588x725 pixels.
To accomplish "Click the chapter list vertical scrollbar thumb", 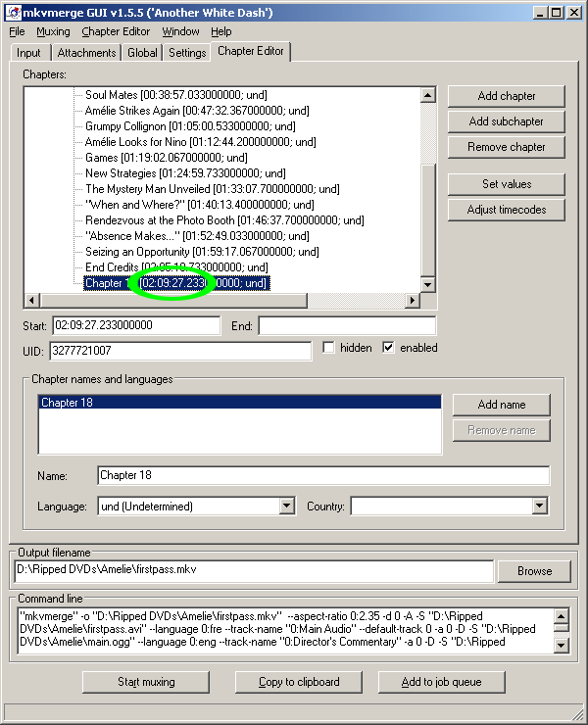I will click(427, 219).
